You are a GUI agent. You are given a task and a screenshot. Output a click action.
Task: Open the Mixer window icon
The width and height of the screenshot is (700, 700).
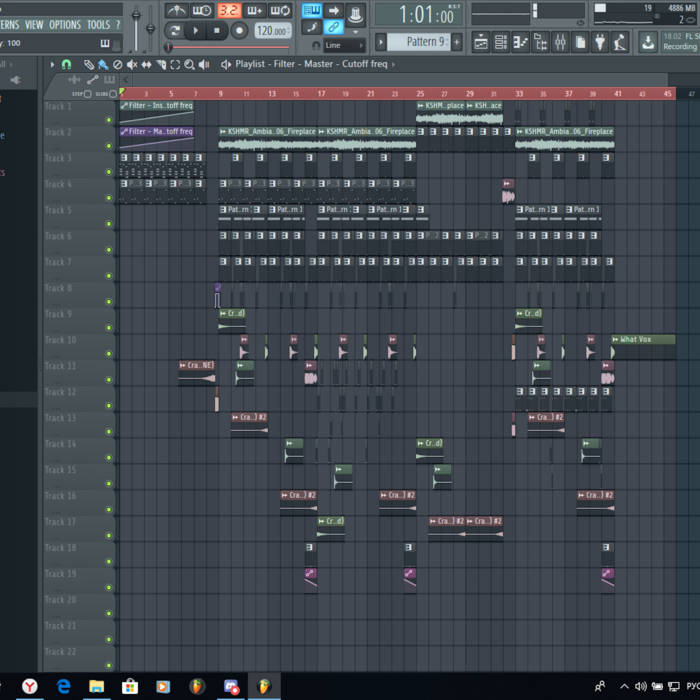click(x=559, y=42)
